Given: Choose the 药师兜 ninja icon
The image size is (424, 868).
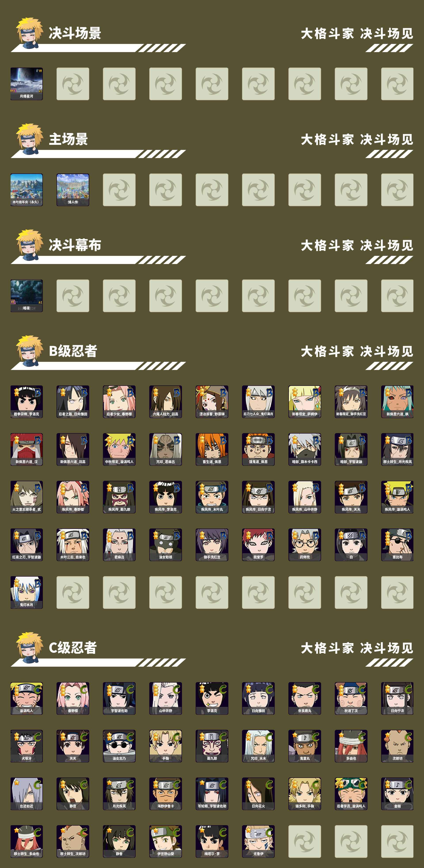Looking at the screenshot, I should pos(305,545).
